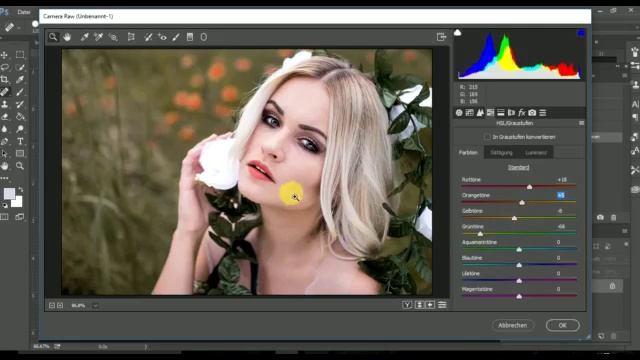The width and height of the screenshot is (640, 360).
Task: Select Photoshop Type tool
Action: coord(20,141)
